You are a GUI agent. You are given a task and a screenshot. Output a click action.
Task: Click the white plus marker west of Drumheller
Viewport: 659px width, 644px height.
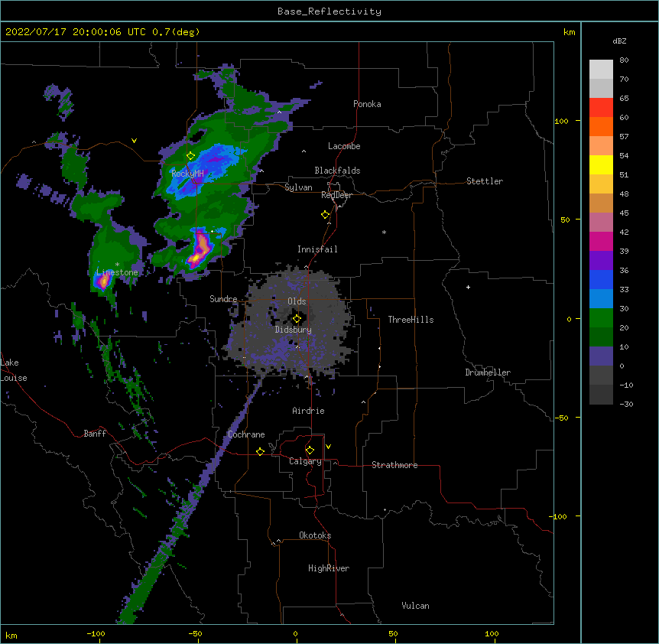click(x=468, y=287)
